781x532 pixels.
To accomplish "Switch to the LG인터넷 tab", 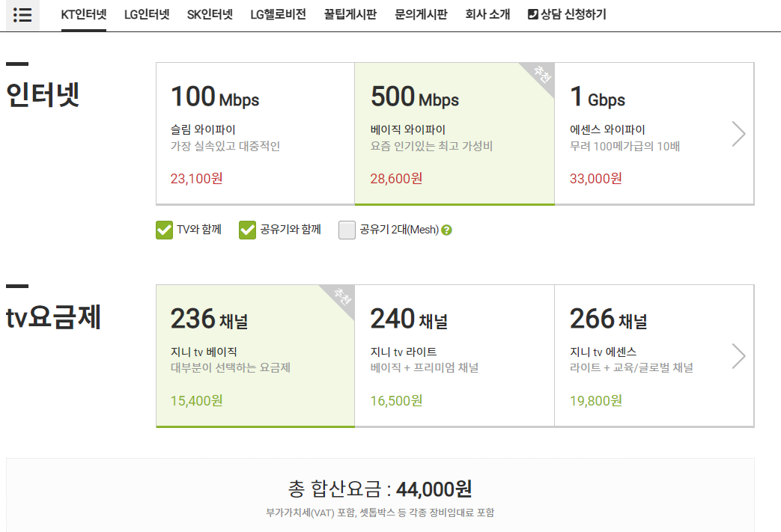I will (147, 14).
